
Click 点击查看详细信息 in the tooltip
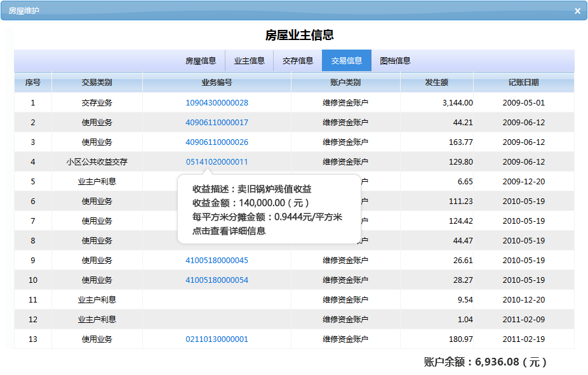229,231
